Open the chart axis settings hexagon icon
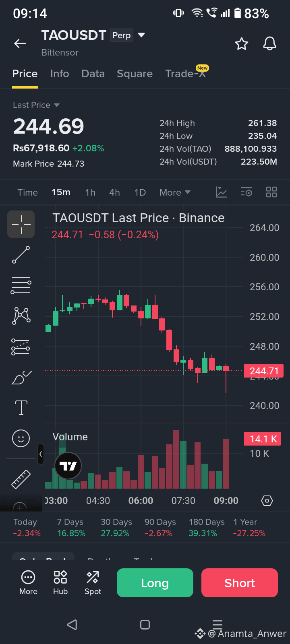The width and height of the screenshot is (290, 644). pyautogui.click(x=267, y=501)
